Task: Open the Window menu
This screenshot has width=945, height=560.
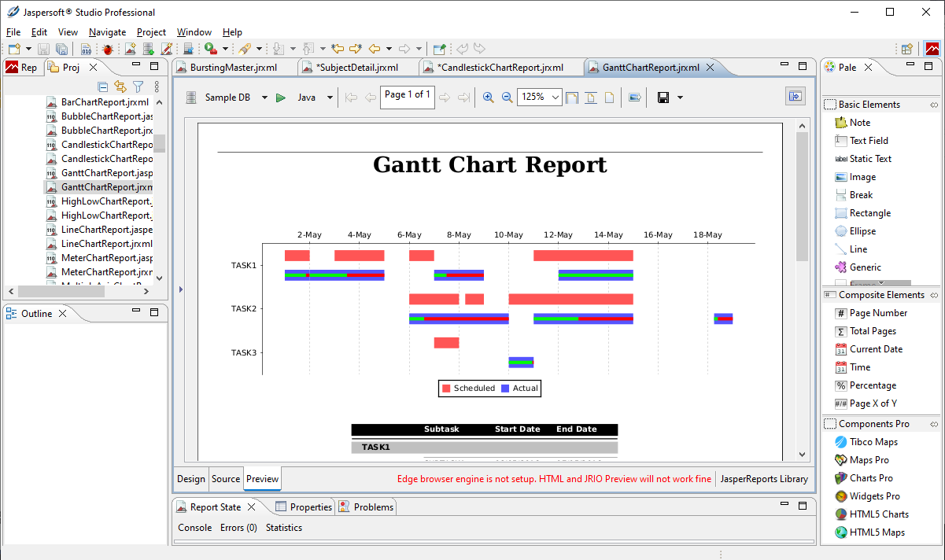Action: coord(194,32)
